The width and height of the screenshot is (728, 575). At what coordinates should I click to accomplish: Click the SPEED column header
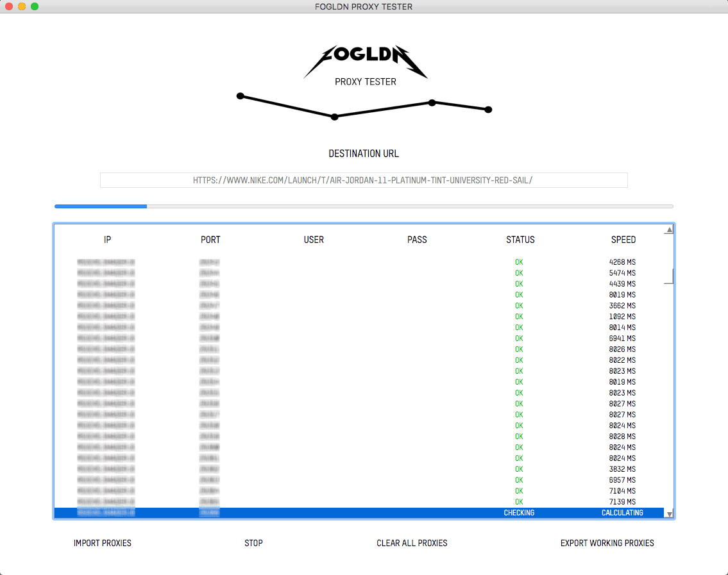(623, 240)
